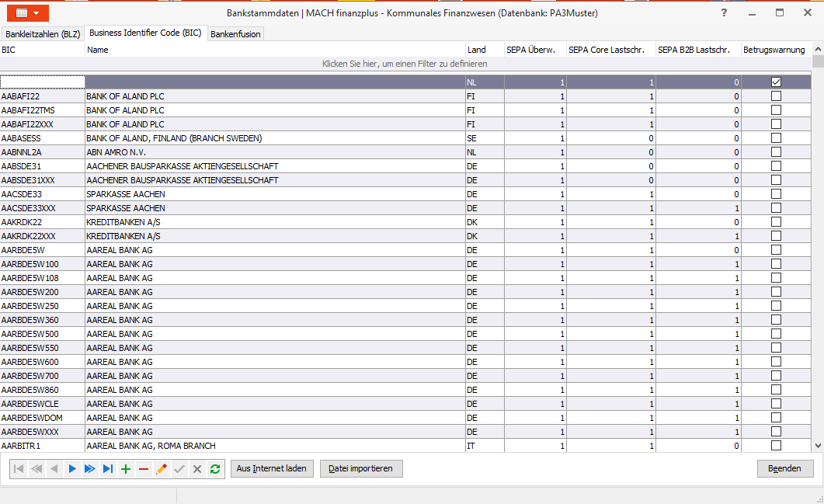
Task: Open the orange application menu button
Action: pos(28,13)
